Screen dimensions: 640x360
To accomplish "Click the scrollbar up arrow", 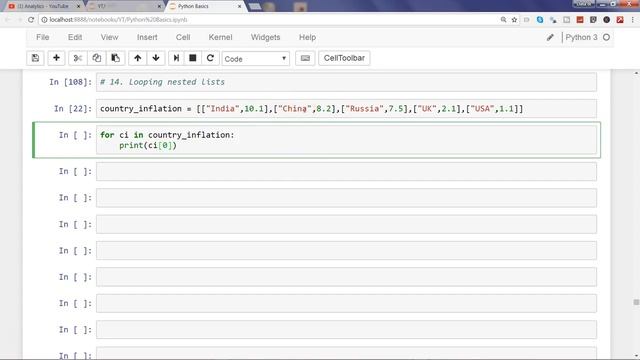I will pos(636,73).
